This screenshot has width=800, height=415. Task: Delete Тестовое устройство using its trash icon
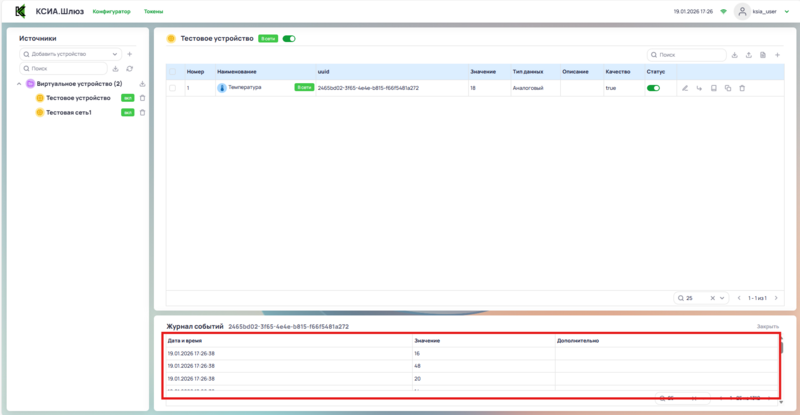click(x=142, y=98)
